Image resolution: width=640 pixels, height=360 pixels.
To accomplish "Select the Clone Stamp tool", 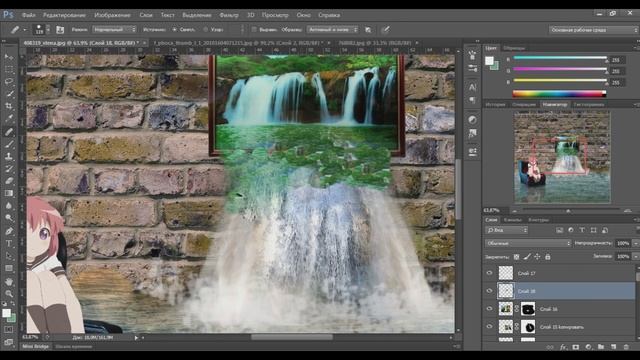I will (x=9, y=156).
